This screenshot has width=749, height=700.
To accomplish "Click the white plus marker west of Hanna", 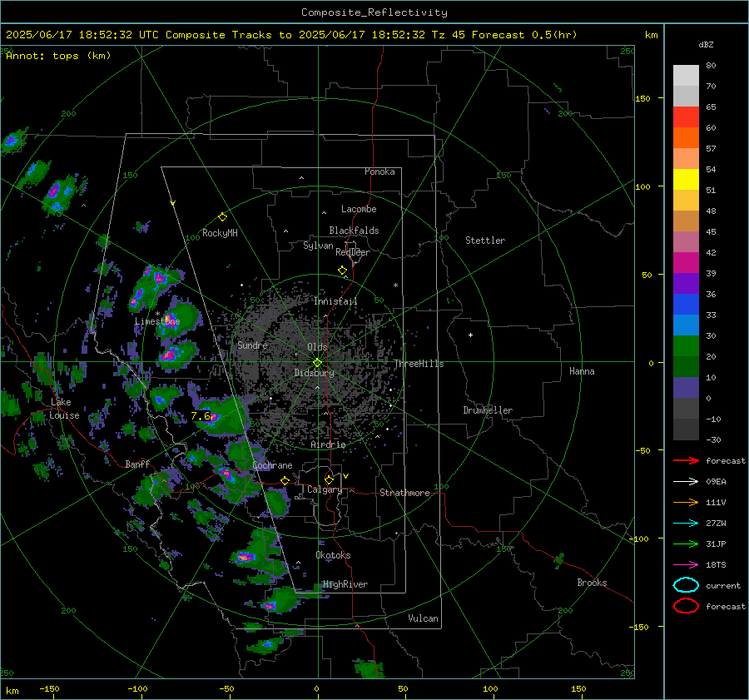I will click(x=470, y=335).
